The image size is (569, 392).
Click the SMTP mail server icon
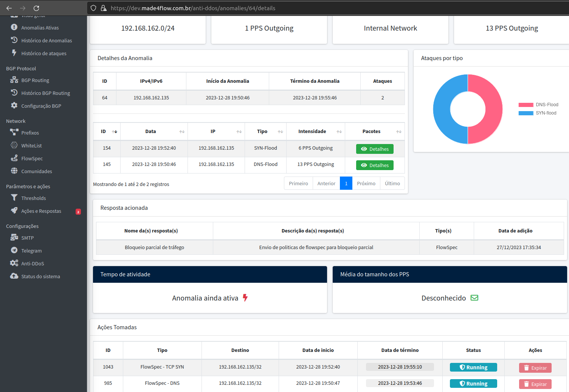[x=14, y=237]
